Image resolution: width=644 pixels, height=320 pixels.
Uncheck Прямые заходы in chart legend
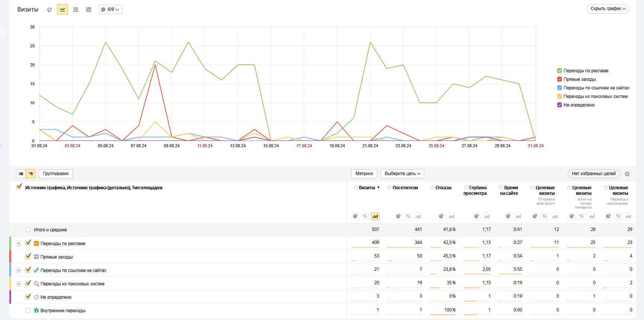[559, 79]
